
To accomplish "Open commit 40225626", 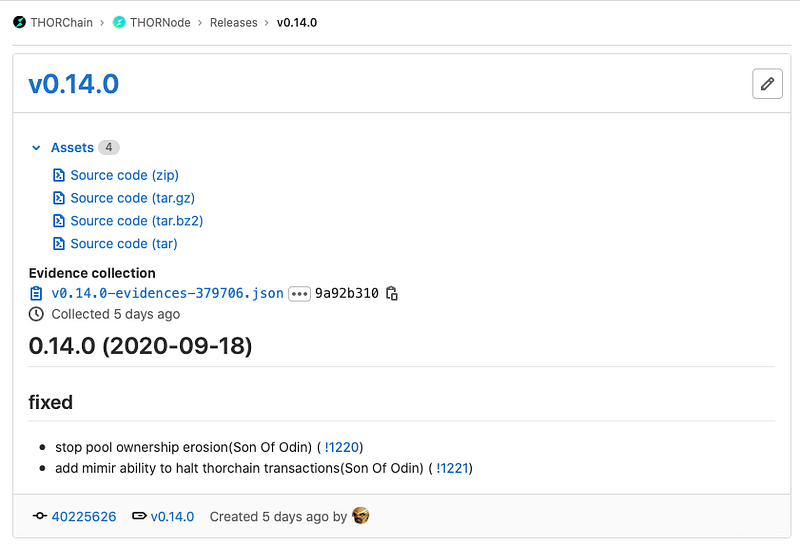I will 84,516.
